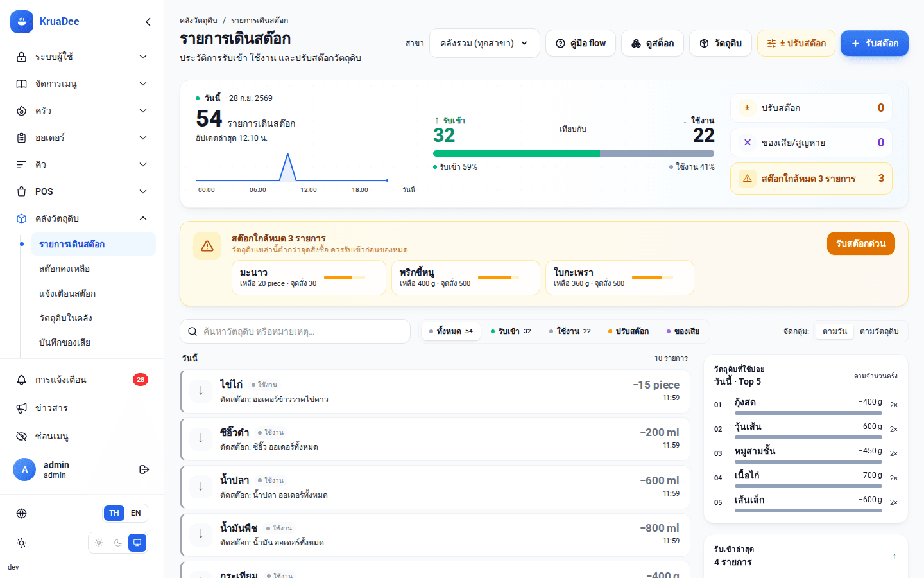Click the blue รับสต๊อก button
This screenshot has width=924, height=578.
875,43
